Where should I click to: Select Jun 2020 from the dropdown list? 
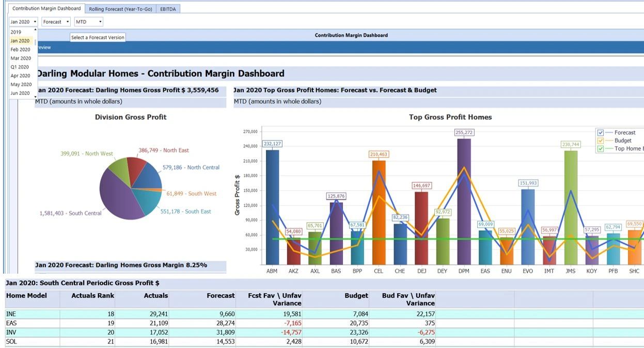tap(20, 92)
